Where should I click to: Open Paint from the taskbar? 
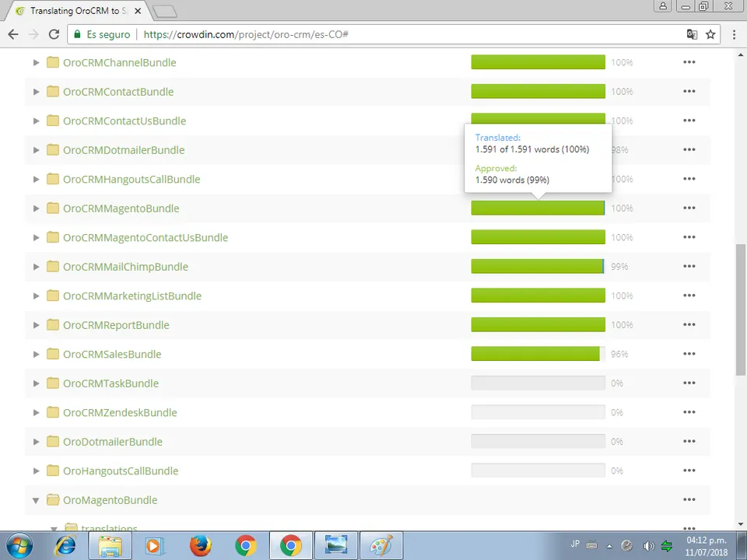[x=381, y=546]
